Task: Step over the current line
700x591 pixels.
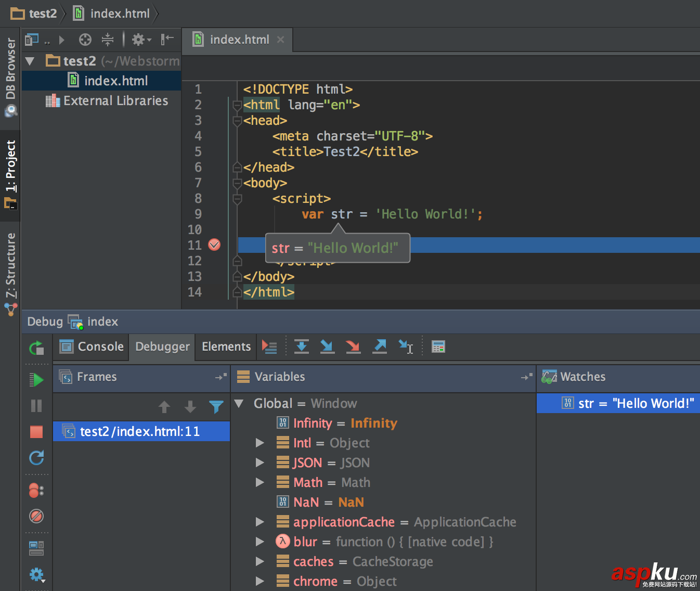Action: (x=302, y=346)
